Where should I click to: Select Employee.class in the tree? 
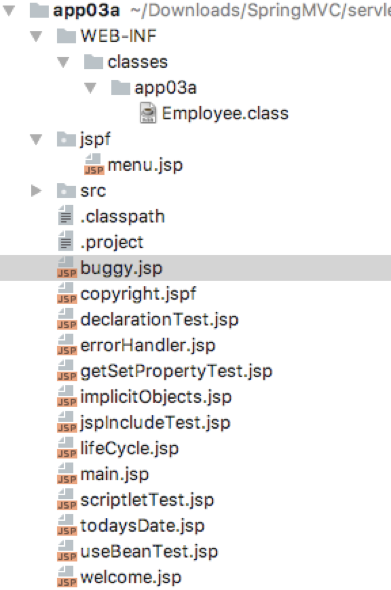pos(225,113)
